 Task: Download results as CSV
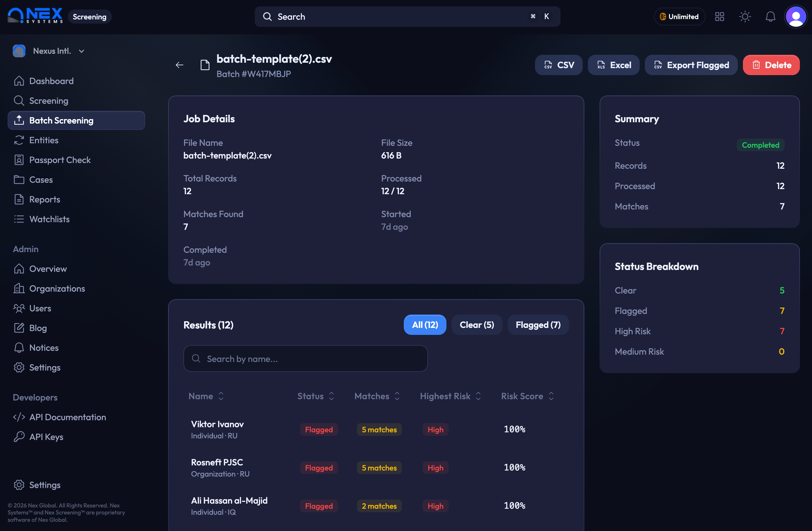559,65
